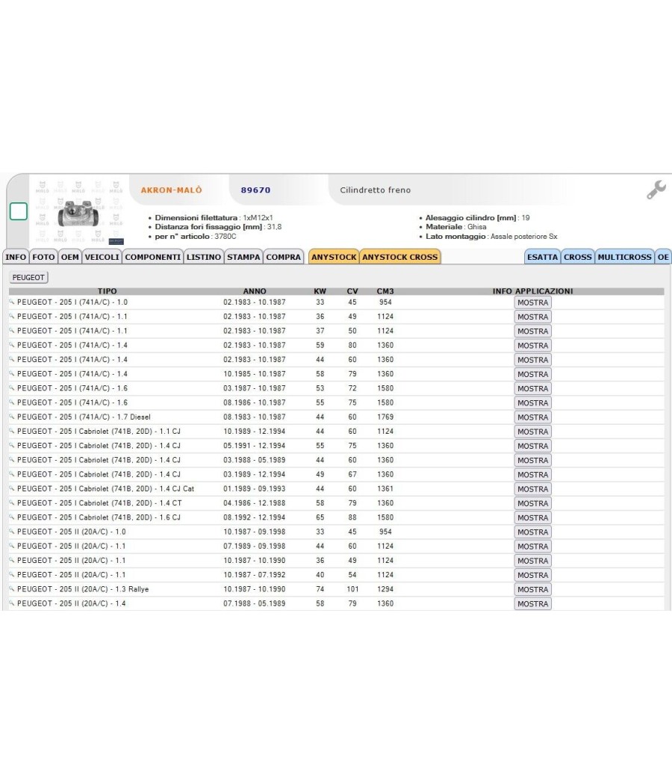This screenshot has width=672, height=784.
Task: Go to the COMPONENTI tab
Action: [152, 257]
